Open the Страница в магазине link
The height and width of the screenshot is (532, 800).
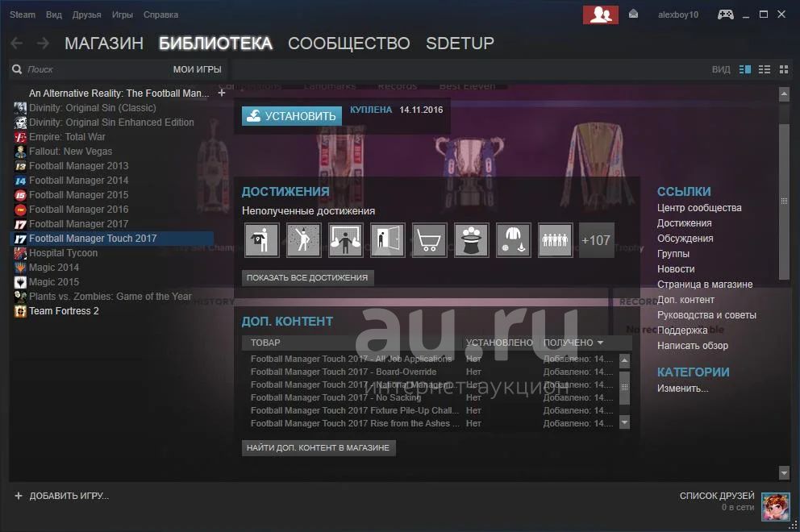click(705, 284)
